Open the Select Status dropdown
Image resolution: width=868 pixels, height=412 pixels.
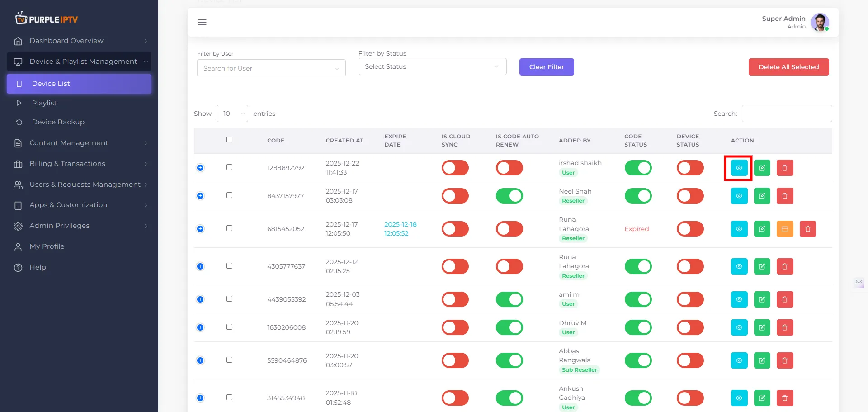pyautogui.click(x=432, y=66)
